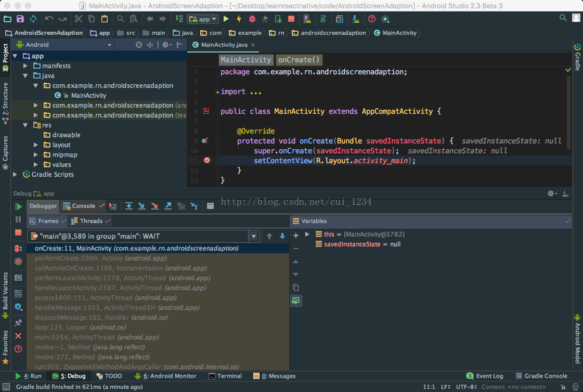Click the Cut scissors toolbar icon
583x392 pixels.
78,19
